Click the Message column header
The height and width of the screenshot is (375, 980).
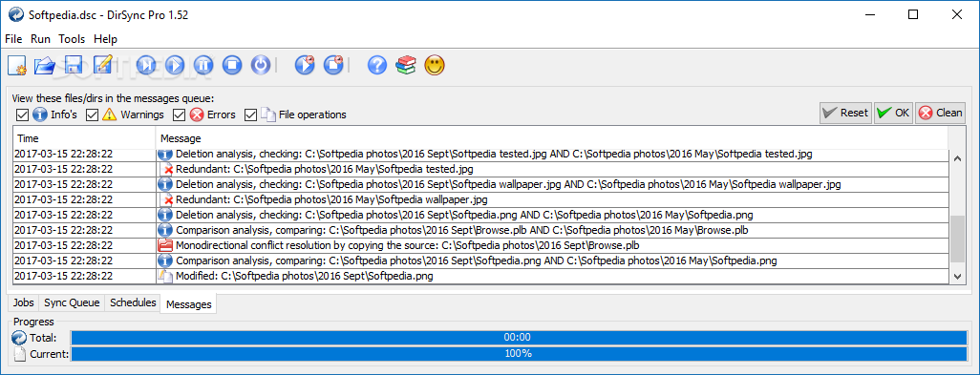[552, 138]
